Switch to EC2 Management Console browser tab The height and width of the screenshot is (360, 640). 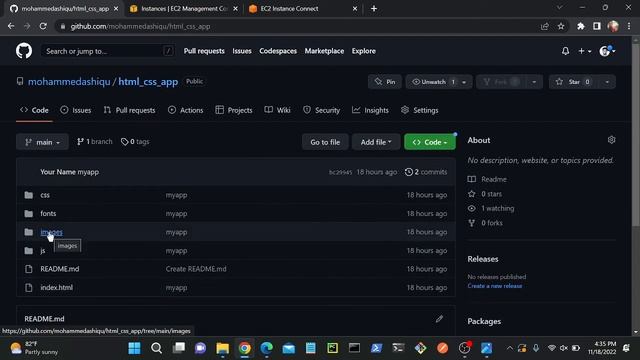click(184, 9)
